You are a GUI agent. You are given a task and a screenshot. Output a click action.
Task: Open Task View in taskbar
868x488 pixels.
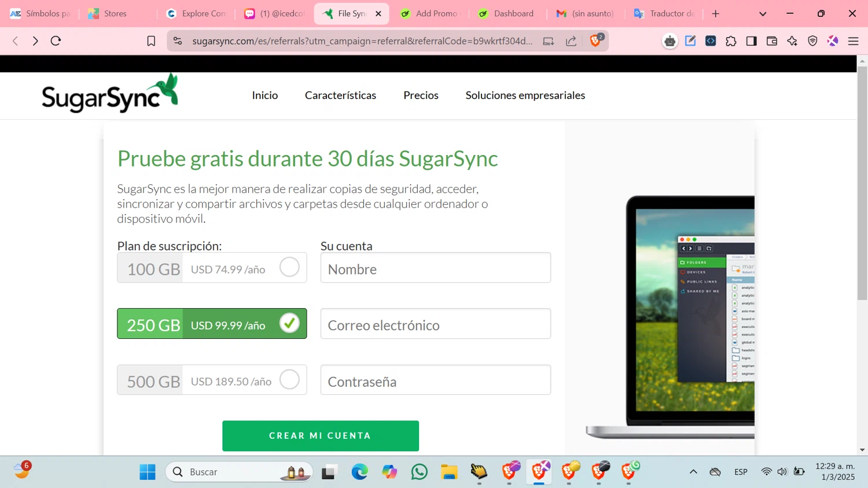coord(329,472)
